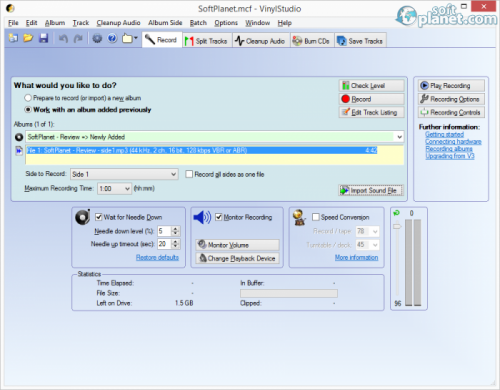Click the Monitor Volume button
500x390 pixels.
237,245
